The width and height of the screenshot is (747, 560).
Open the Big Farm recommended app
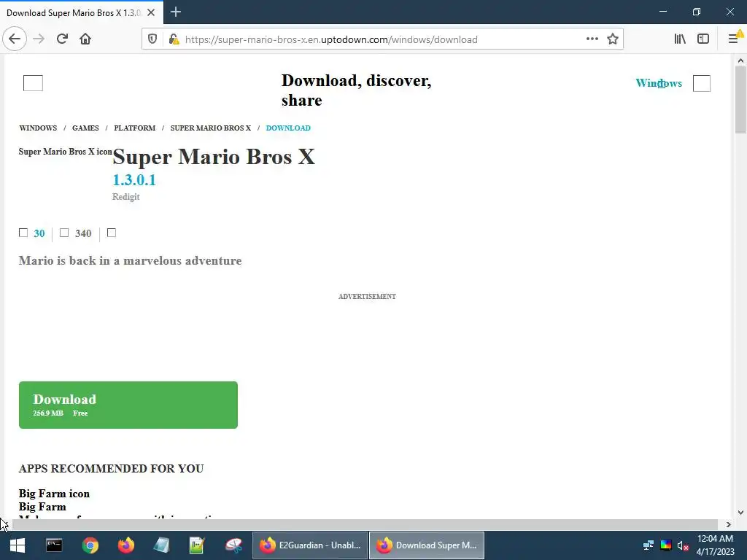(x=42, y=507)
